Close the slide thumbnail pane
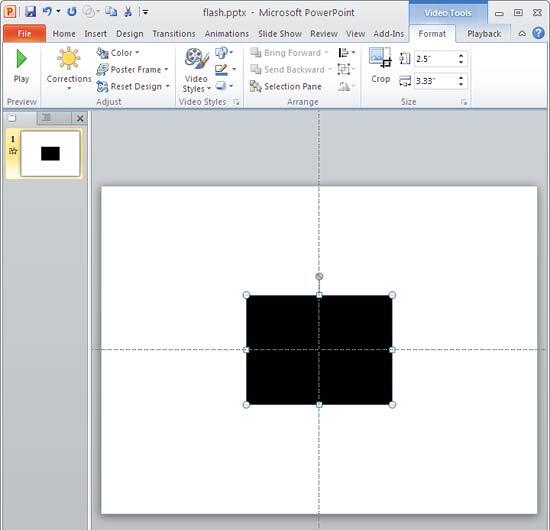 (80, 119)
